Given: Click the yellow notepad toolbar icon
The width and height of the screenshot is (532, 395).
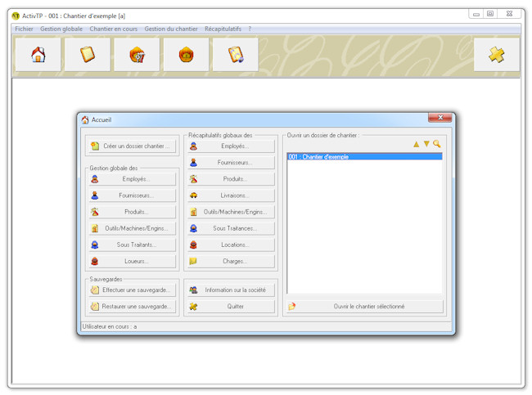Looking at the screenshot, I should tap(88, 55).
